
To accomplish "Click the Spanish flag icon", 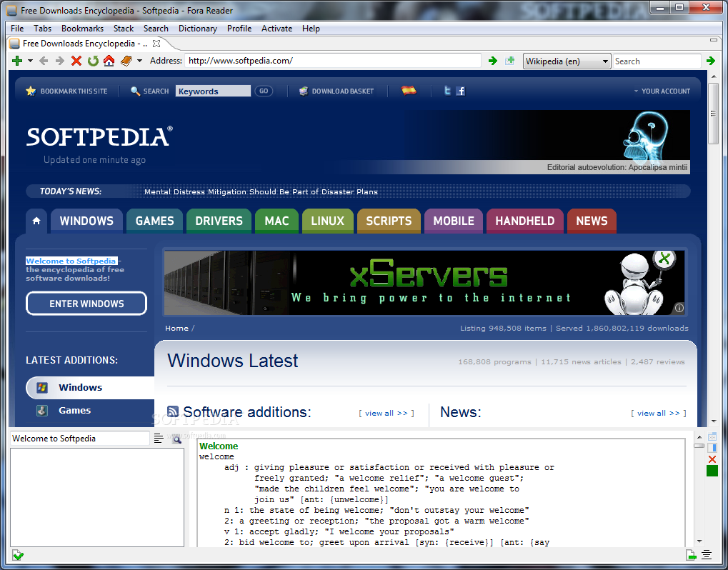I will [409, 91].
